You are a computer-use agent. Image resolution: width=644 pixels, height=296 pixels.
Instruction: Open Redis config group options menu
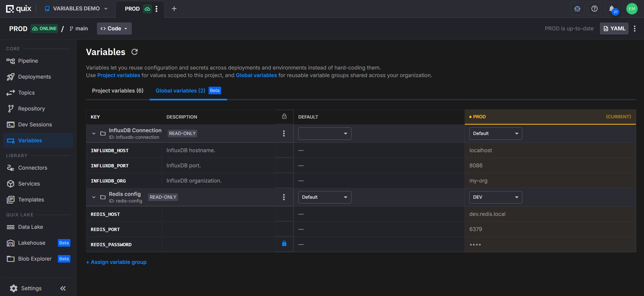(x=284, y=197)
